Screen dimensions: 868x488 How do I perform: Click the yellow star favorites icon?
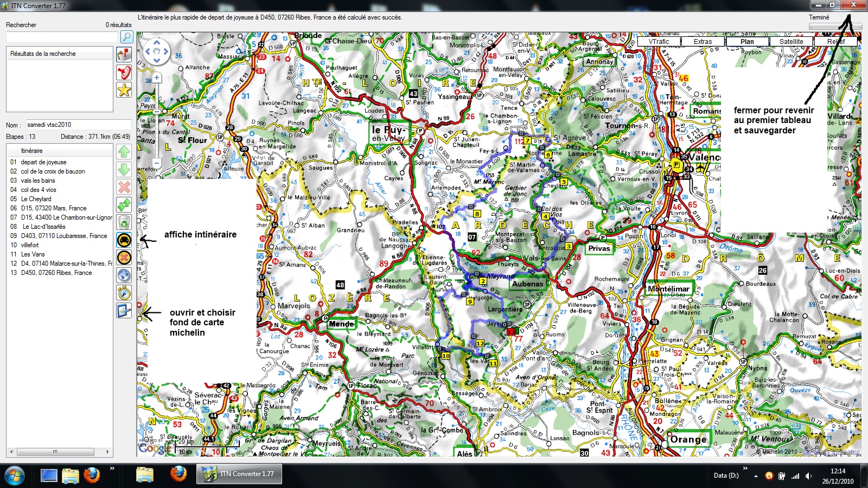[x=124, y=90]
